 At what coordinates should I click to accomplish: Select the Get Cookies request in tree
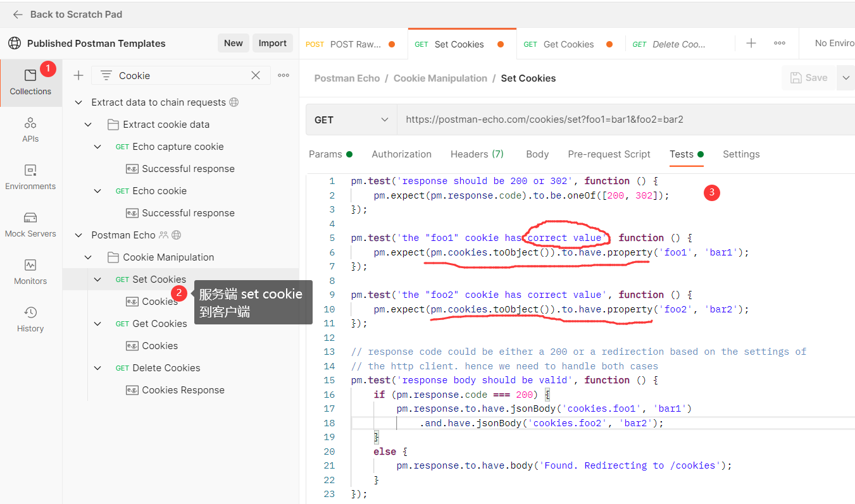pos(159,324)
